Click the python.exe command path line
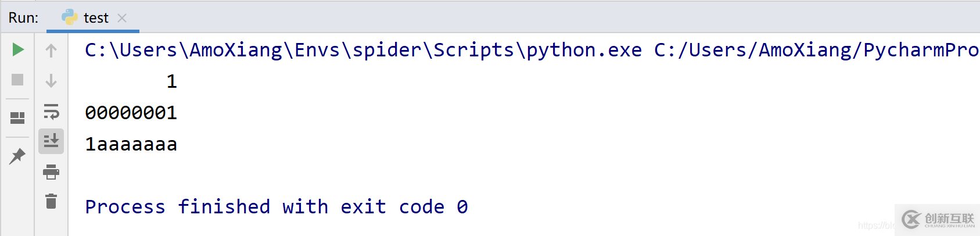 [363, 50]
